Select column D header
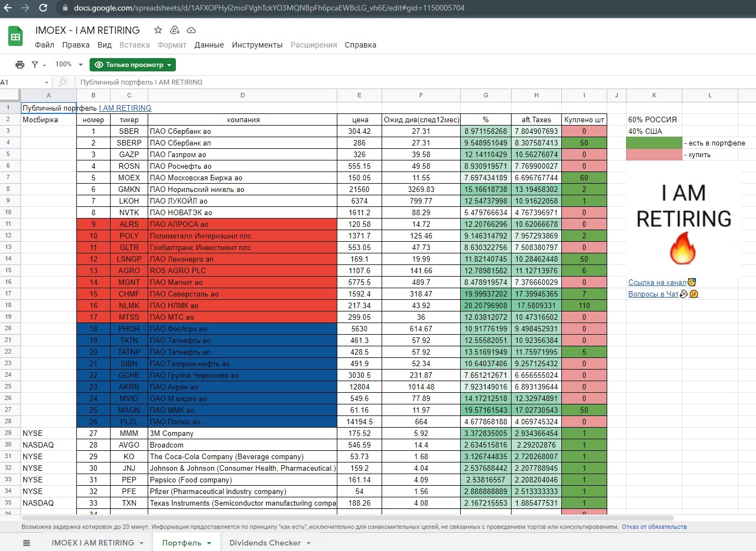The image size is (756, 551). click(x=242, y=95)
